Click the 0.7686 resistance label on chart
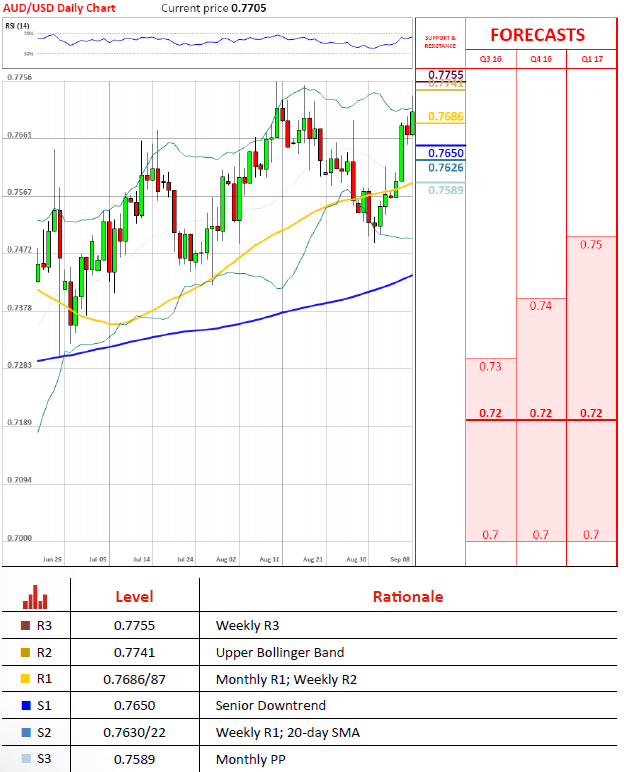This screenshot has height=772, width=624. pos(445,117)
